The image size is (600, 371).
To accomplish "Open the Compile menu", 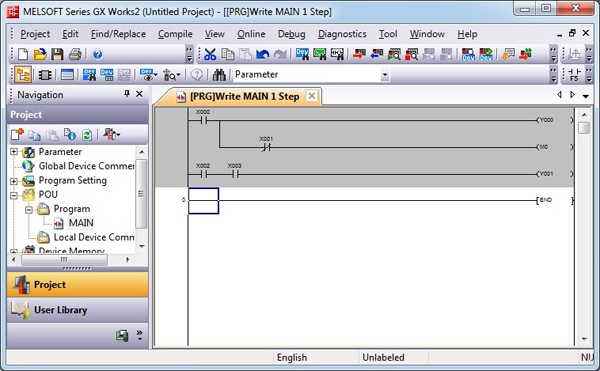I will tap(175, 34).
